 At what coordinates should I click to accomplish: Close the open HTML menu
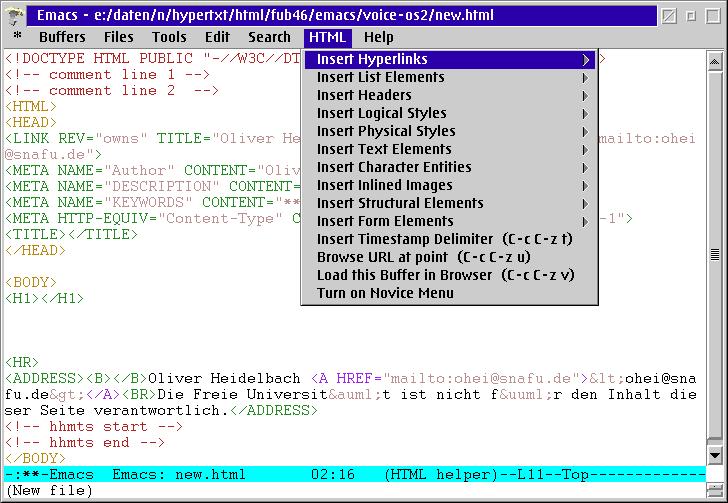pos(328,37)
